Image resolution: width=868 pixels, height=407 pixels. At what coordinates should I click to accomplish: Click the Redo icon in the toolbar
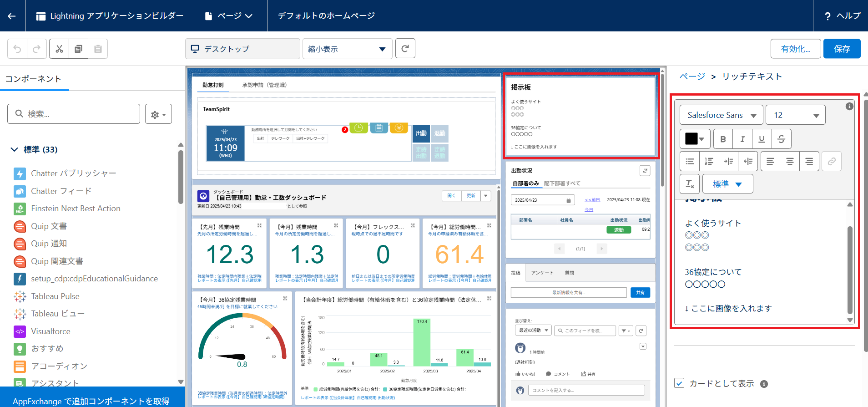pos(37,49)
